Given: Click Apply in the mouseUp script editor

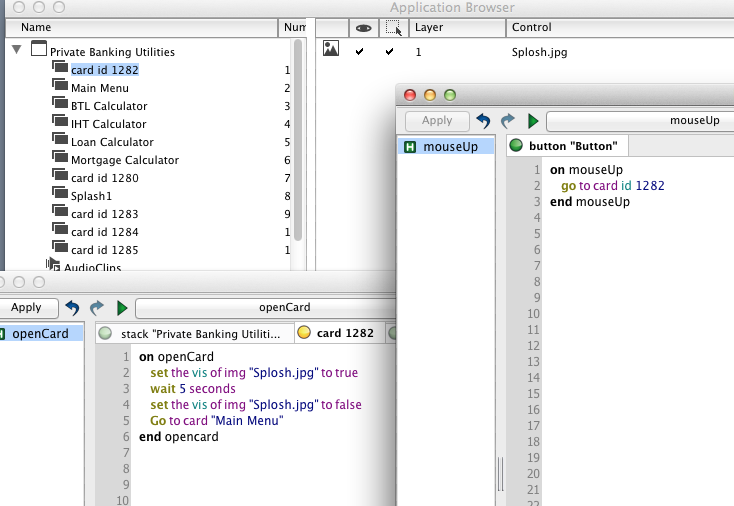Looking at the screenshot, I should 437,121.
